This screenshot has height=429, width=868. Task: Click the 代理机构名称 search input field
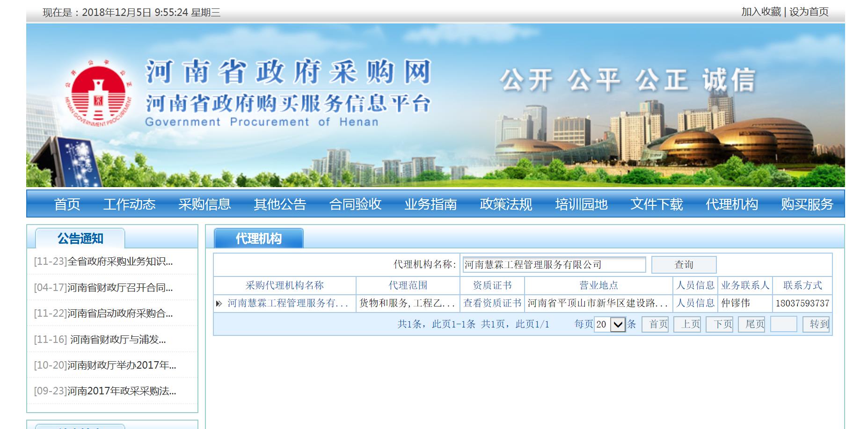(x=554, y=265)
